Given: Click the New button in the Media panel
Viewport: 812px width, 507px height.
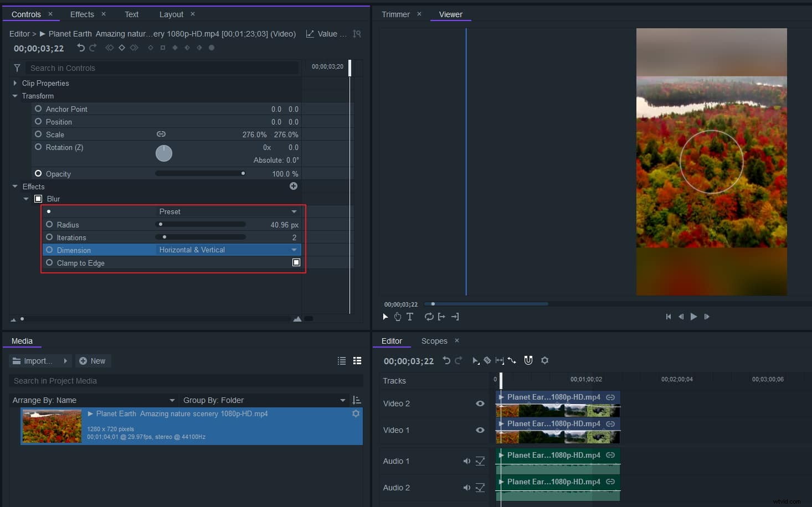Looking at the screenshot, I should coord(93,360).
